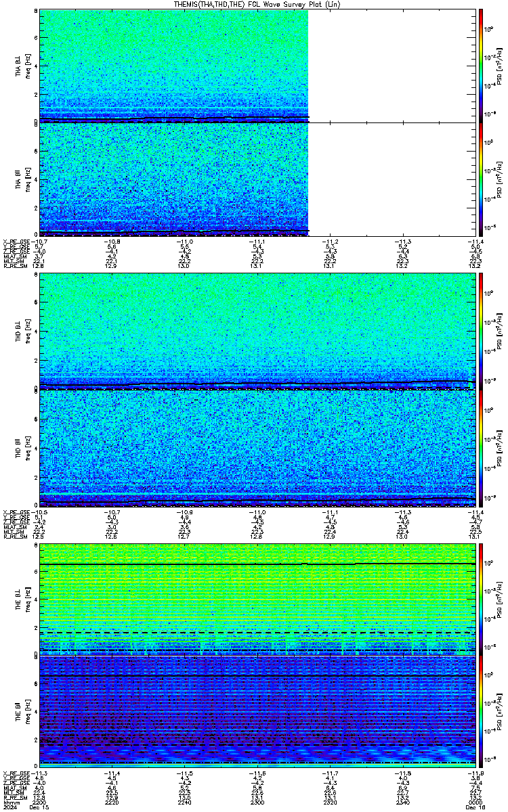This screenshot has height=812, width=508.
Task: Click the THEMIS FGL Wave Survey Plot title
Action: click(x=258, y=4)
